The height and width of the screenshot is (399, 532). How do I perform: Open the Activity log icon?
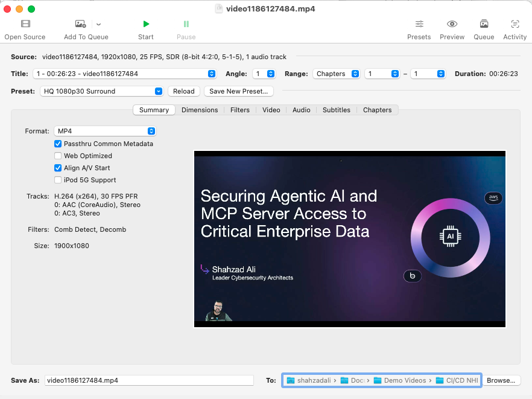(x=515, y=24)
